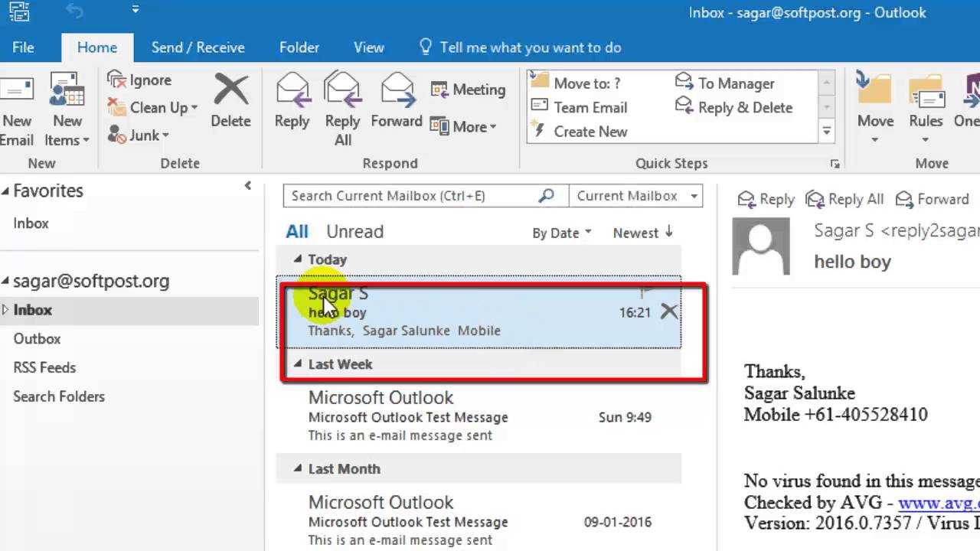Viewport: 980px width, 551px height.
Task: Open the Sun 9:49 Microsoft Outlook message
Action: coord(479,416)
